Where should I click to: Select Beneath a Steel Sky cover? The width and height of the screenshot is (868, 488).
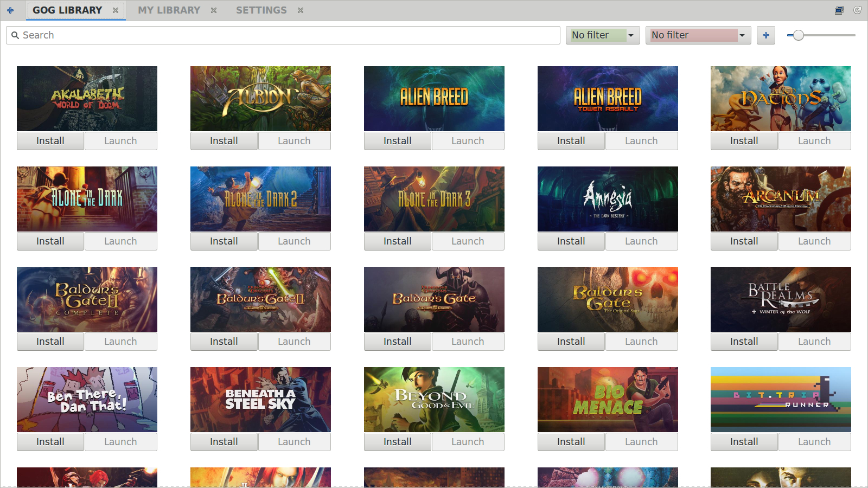point(260,400)
